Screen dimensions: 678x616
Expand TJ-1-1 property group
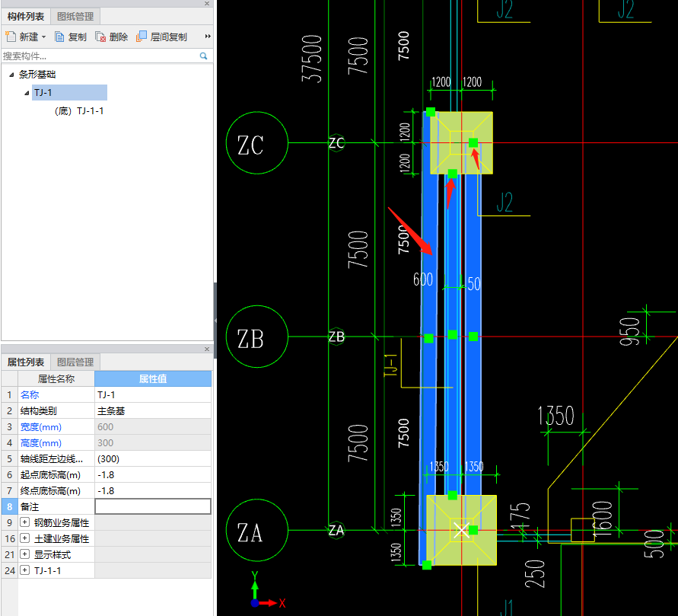(25, 570)
